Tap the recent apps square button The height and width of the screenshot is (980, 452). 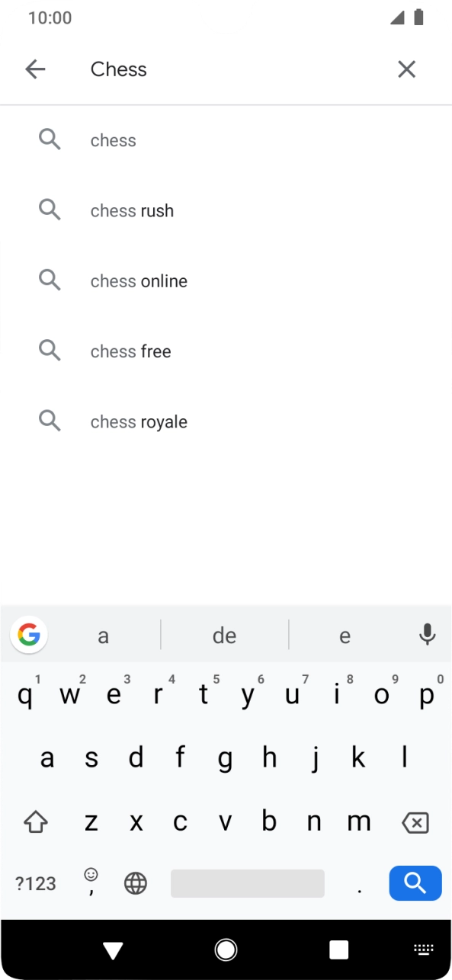[x=338, y=950]
